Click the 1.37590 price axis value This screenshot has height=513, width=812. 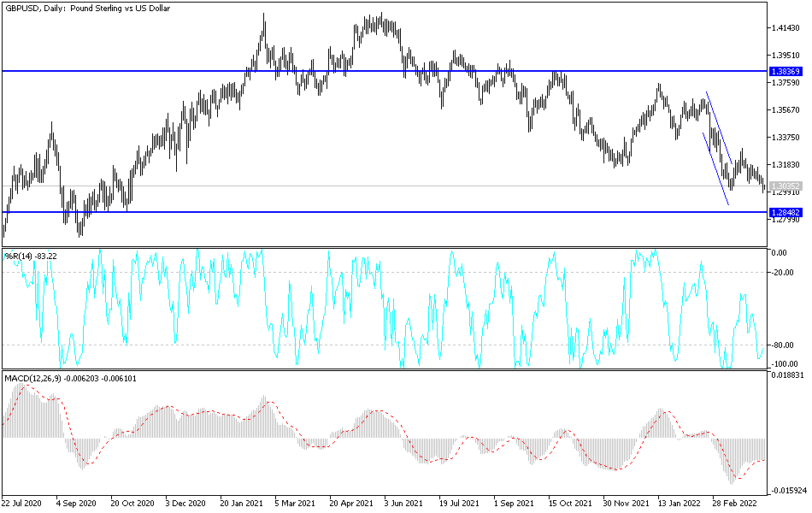[786, 82]
